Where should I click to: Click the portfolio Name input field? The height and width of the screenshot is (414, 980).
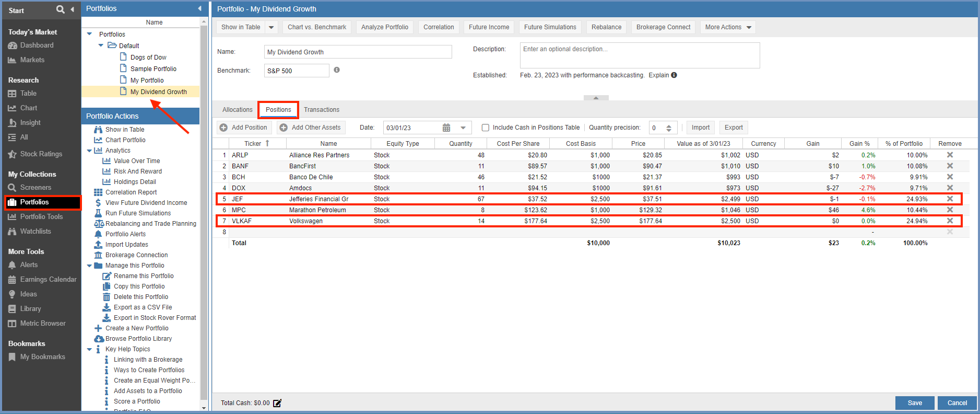point(358,52)
